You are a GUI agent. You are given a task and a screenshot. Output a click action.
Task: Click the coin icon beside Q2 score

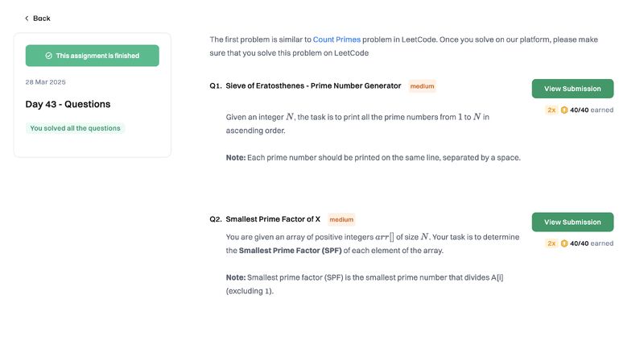click(x=564, y=243)
